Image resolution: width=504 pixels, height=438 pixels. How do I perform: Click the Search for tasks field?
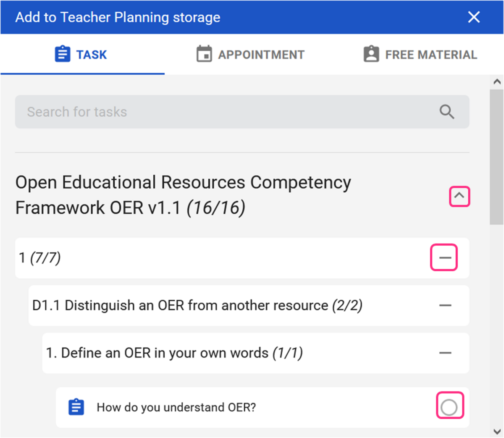[242, 112]
